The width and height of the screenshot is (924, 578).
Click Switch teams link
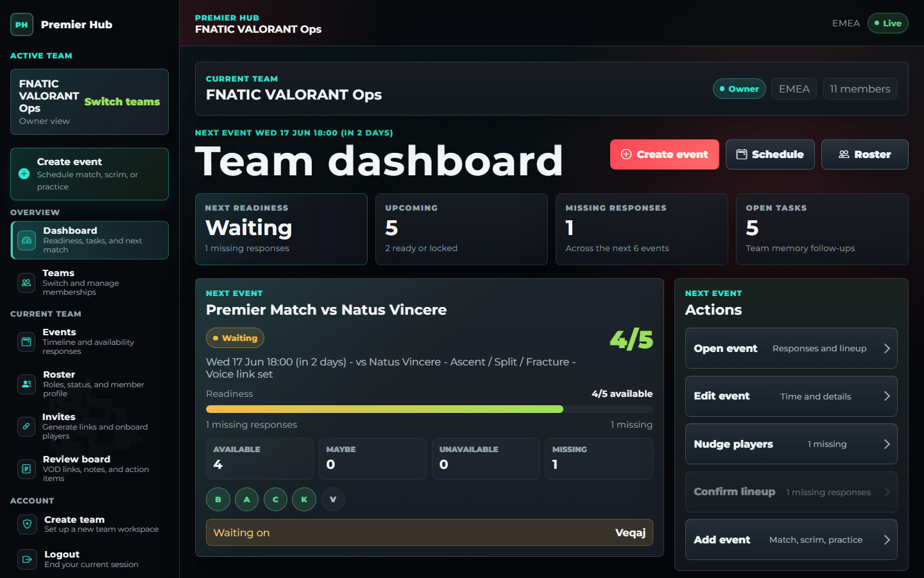(x=122, y=101)
